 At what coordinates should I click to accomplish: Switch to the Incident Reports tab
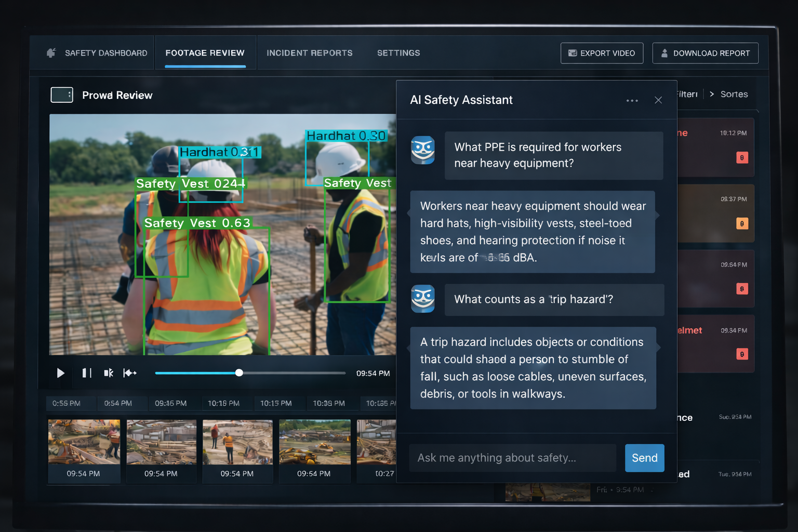310,53
